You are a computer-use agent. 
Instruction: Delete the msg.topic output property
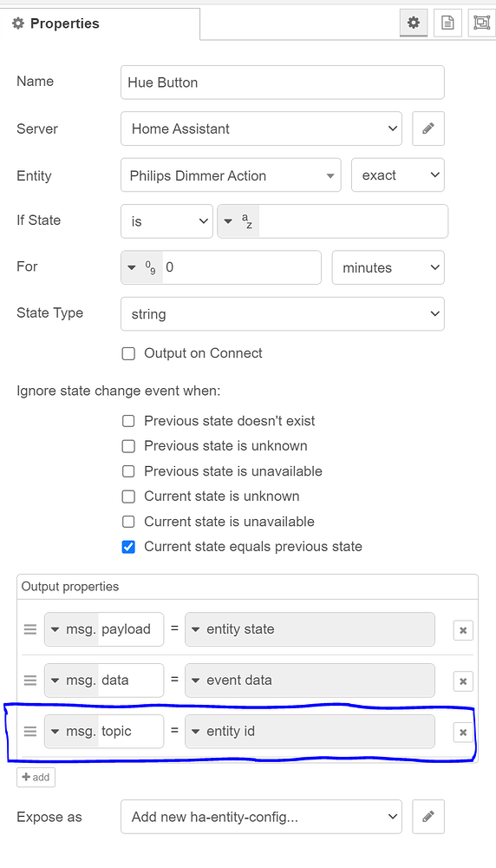point(463,732)
